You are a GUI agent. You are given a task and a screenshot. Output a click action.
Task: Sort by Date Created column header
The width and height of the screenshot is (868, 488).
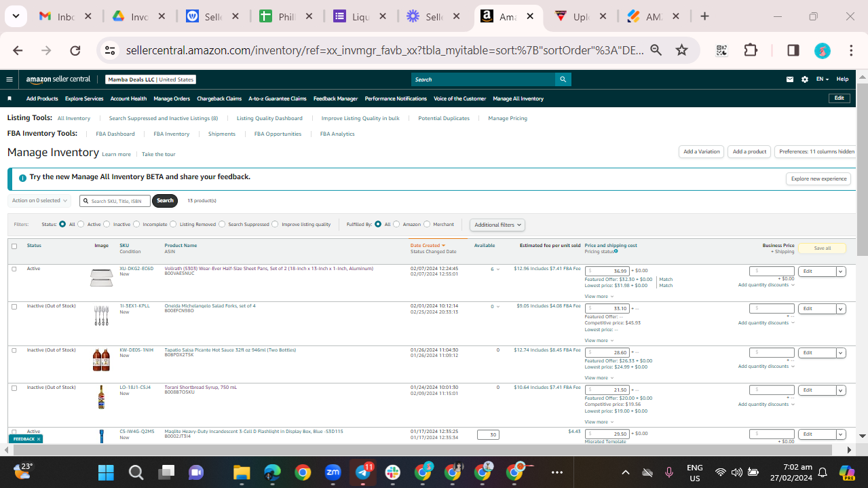tap(428, 246)
